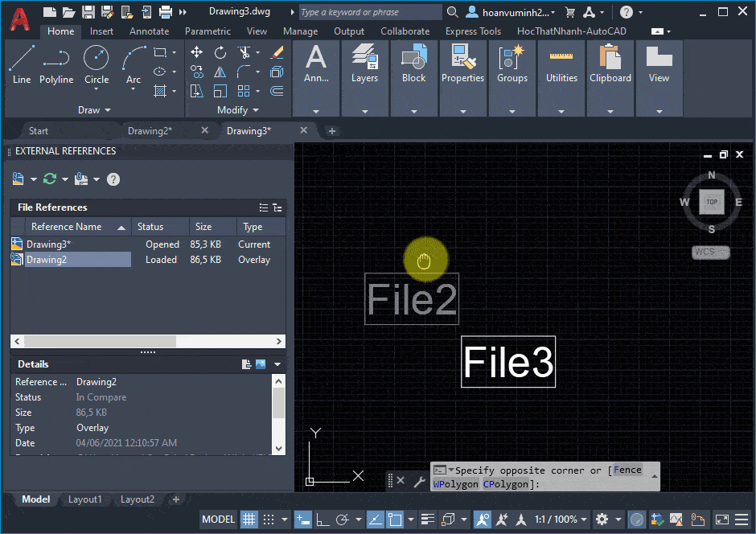The height and width of the screenshot is (534, 756).
Task: Select the Rotate tool
Action: 220,51
